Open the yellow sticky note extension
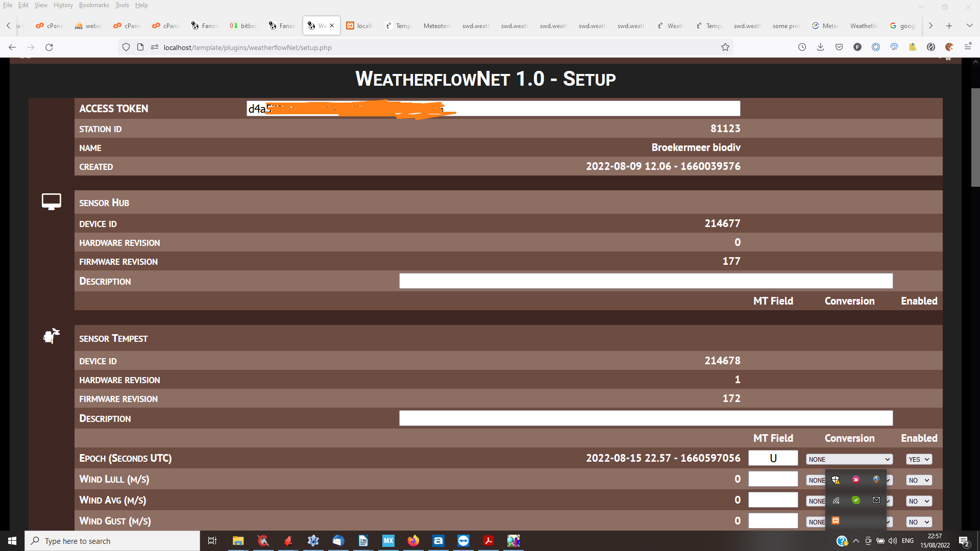 coord(912,47)
